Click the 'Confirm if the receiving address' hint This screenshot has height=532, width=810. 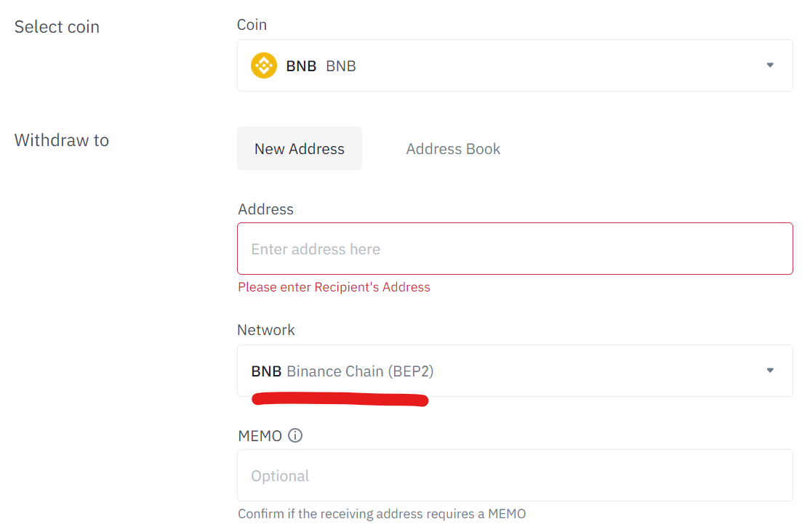click(382, 514)
